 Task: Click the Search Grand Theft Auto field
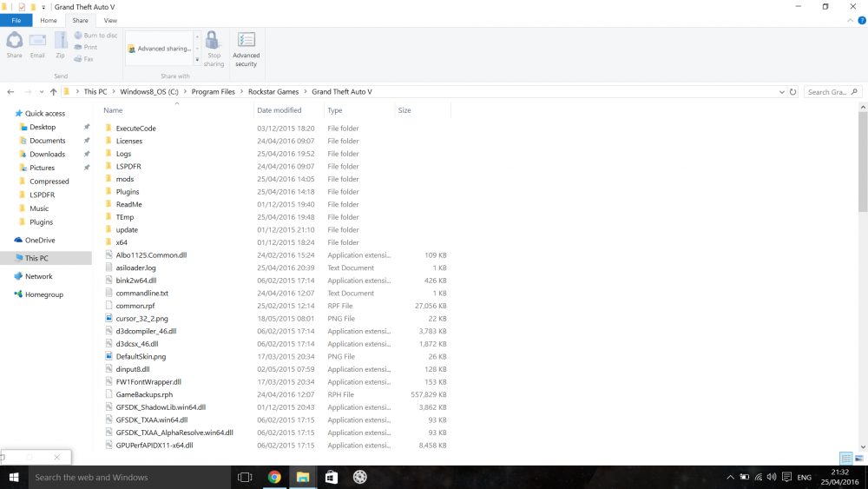(x=832, y=92)
